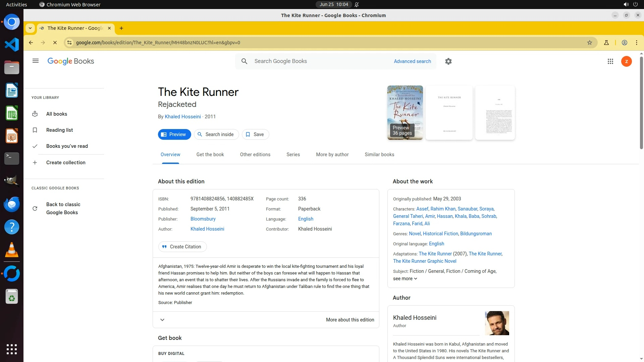The height and width of the screenshot is (362, 644).
Task: Open Chromium three-dot menu
Action: (637, 43)
